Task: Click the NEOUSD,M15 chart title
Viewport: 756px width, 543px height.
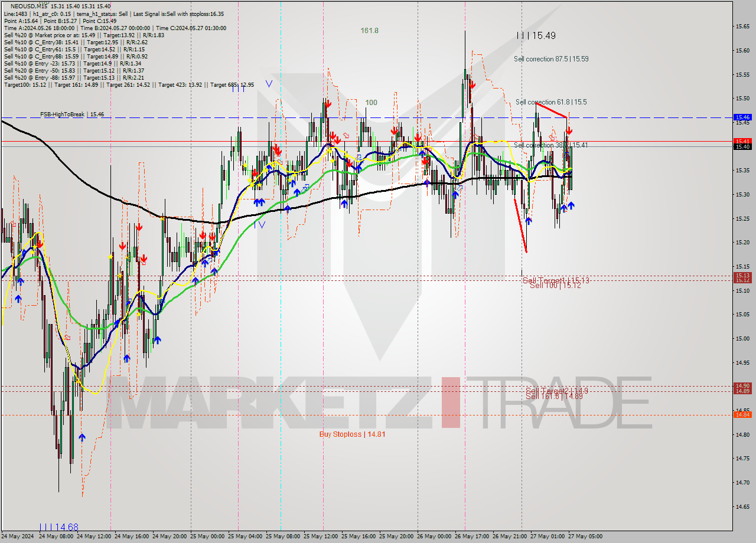Action: (x=60, y=6)
